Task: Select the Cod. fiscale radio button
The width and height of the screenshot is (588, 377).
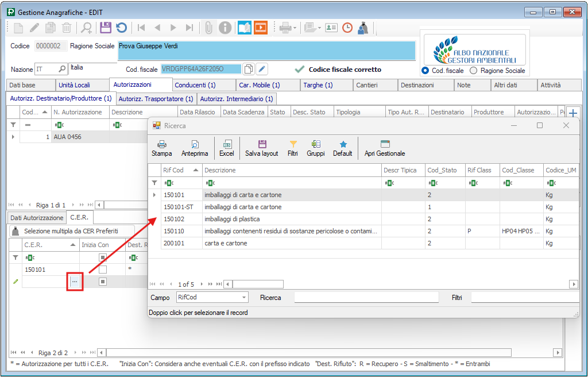Action: 425,71
